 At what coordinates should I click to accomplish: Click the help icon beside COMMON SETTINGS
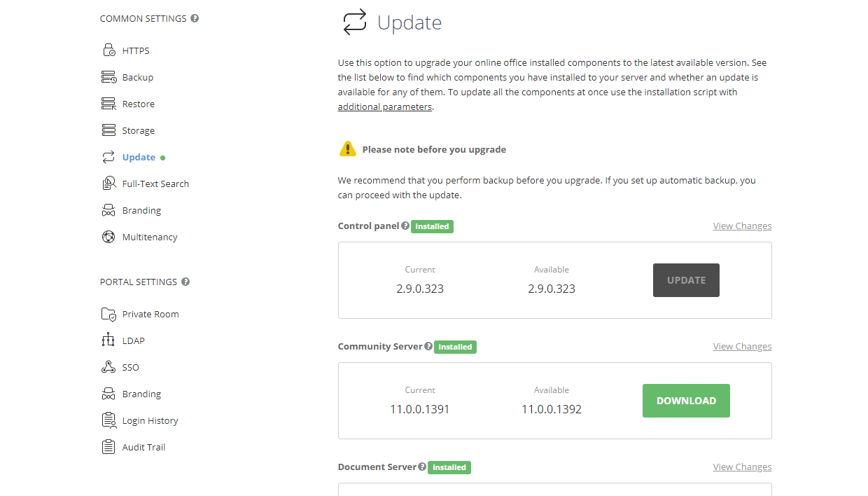pos(195,18)
